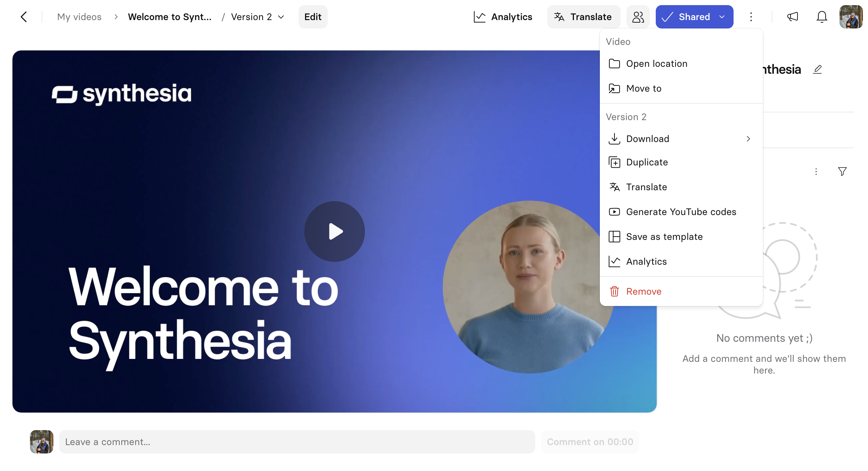Click the Edit button
Image resolution: width=868 pixels, height=471 pixels.
click(x=313, y=17)
